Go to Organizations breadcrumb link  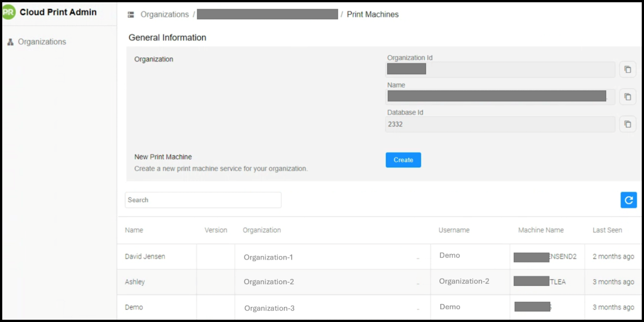[x=164, y=15]
